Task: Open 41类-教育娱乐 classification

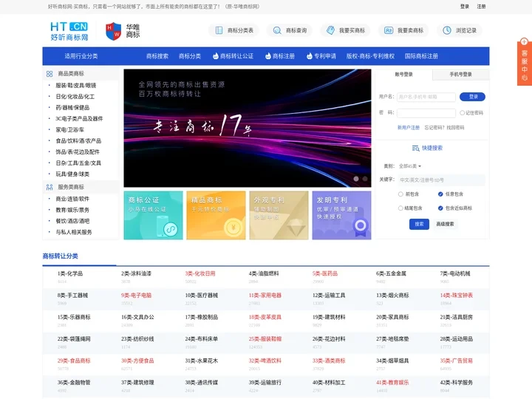Action: (392, 383)
